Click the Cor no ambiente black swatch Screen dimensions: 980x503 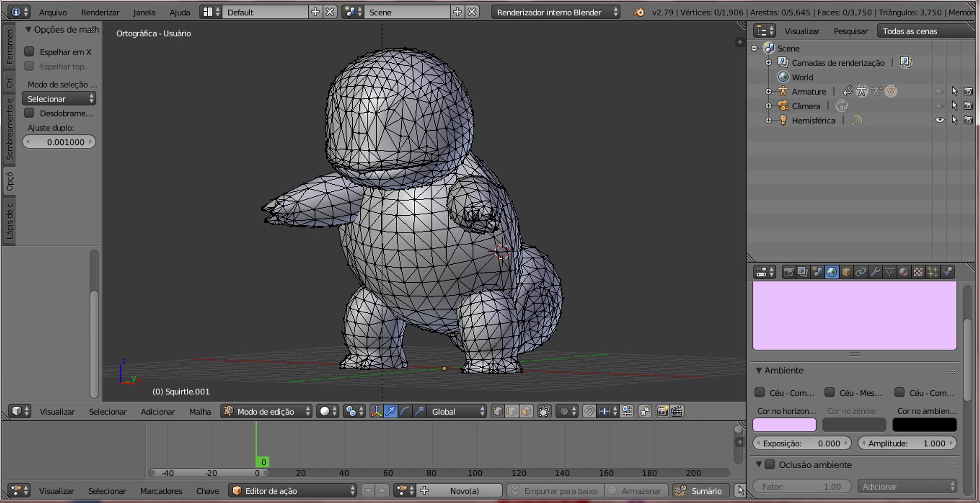(x=924, y=424)
